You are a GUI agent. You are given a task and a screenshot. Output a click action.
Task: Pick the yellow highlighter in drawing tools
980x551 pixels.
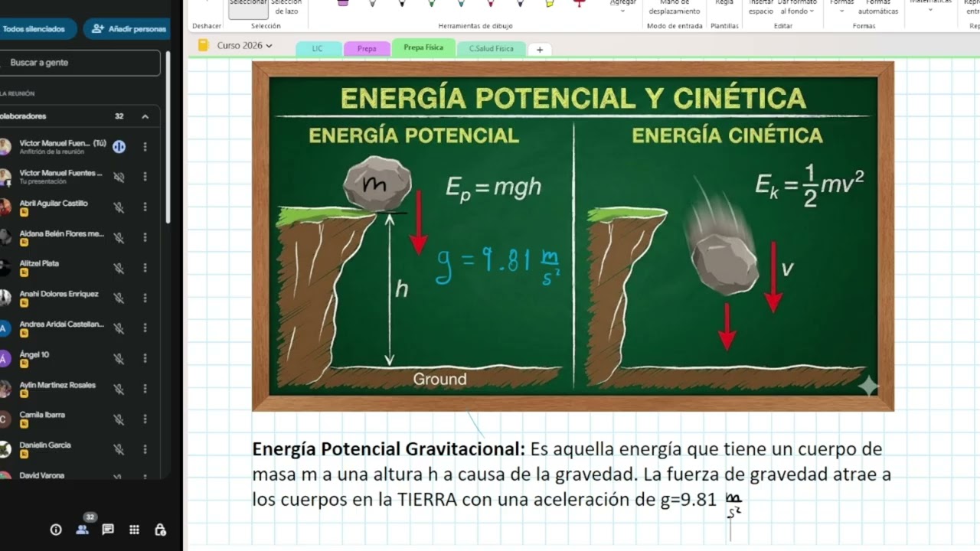(550, 3)
